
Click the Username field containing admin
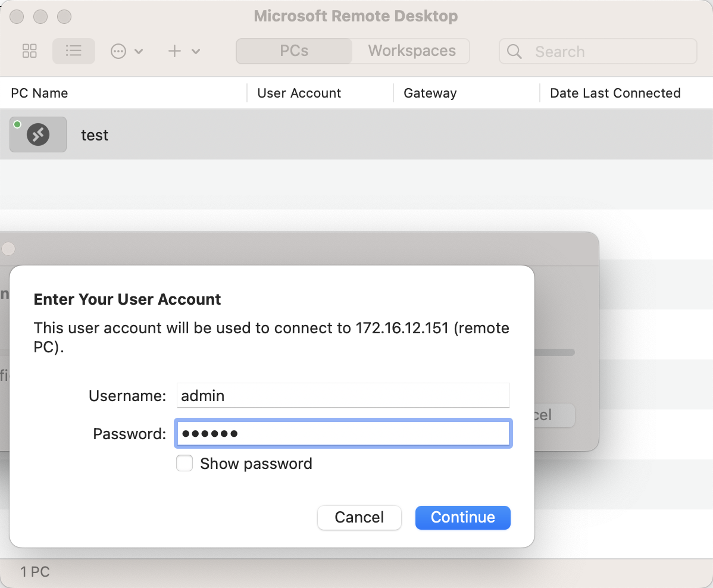pyautogui.click(x=343, y=396)
